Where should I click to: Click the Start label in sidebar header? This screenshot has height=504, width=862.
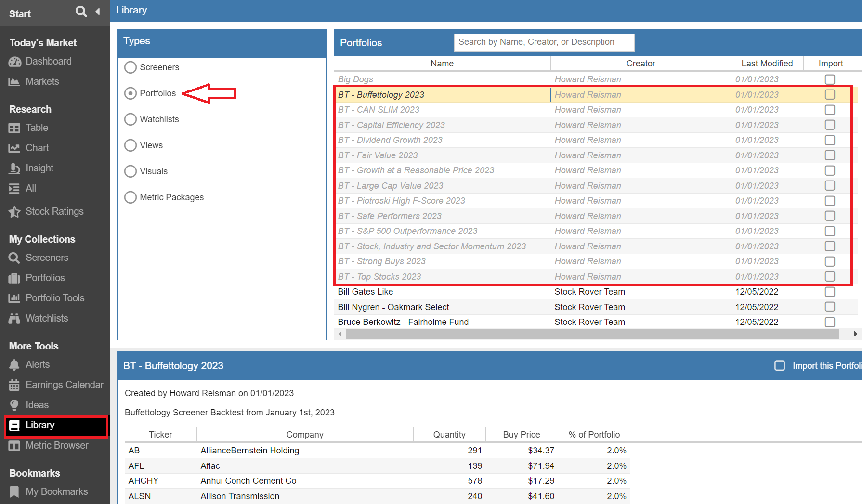[20, 14]
